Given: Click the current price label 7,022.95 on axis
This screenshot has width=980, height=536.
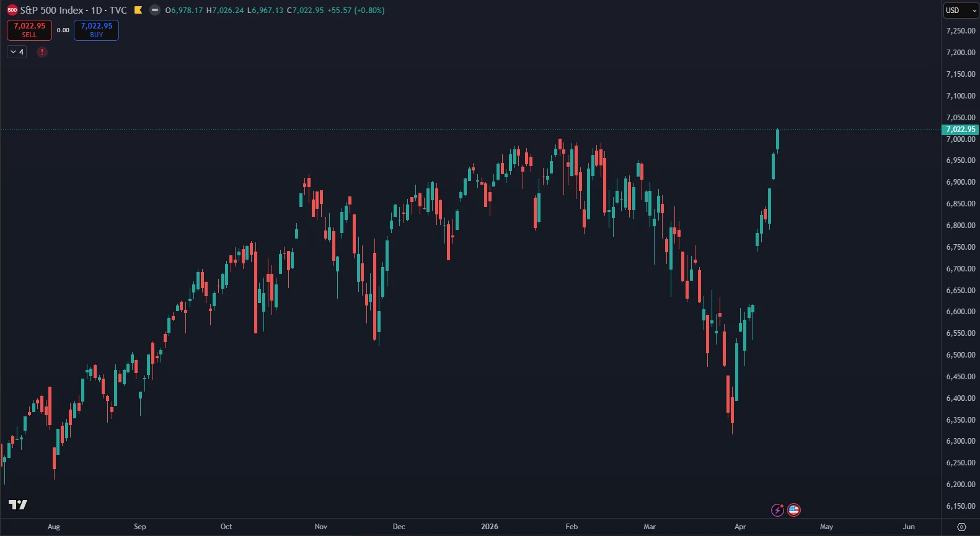Looking at the screenshot, I should pyautogui.click(x=960, y=130).
